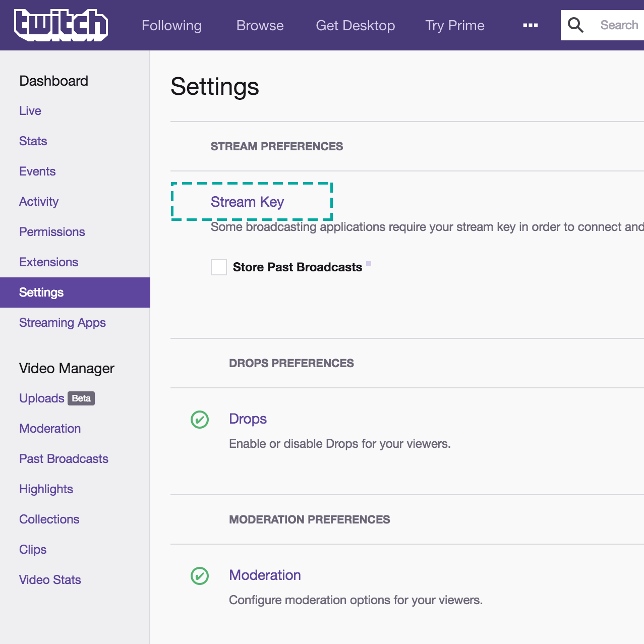
Task: Go to Past Broadcasts in Video Manager
Action: click(x=64, y=459)
